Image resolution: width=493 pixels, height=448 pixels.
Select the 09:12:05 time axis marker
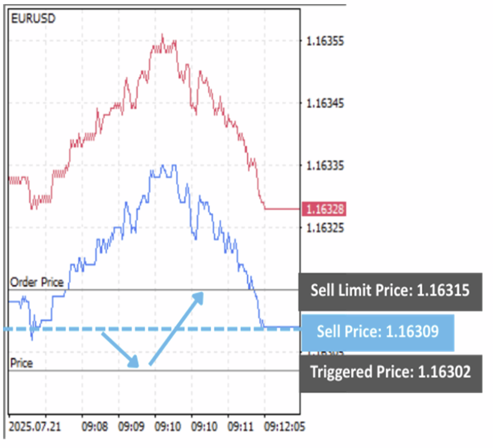285,426
